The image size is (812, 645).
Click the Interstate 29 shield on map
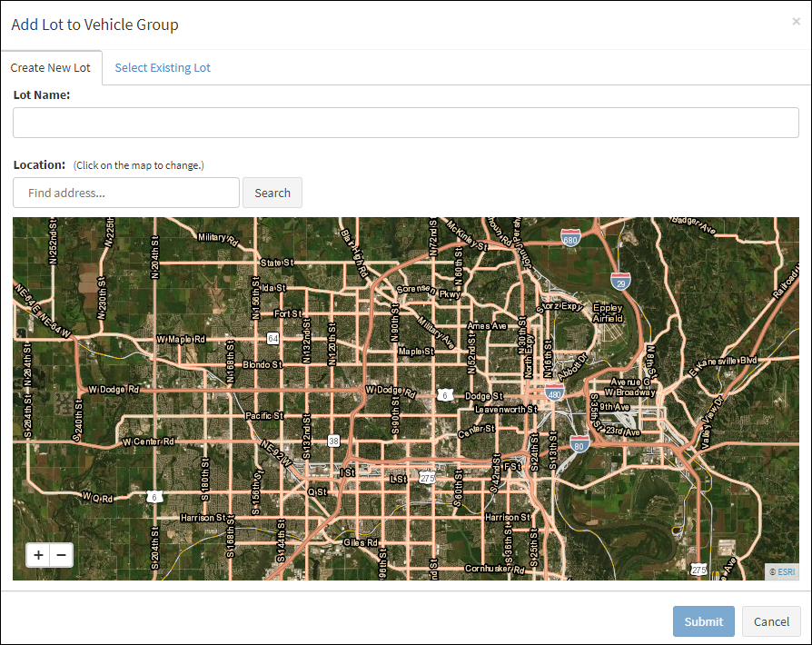click(620, 280)
